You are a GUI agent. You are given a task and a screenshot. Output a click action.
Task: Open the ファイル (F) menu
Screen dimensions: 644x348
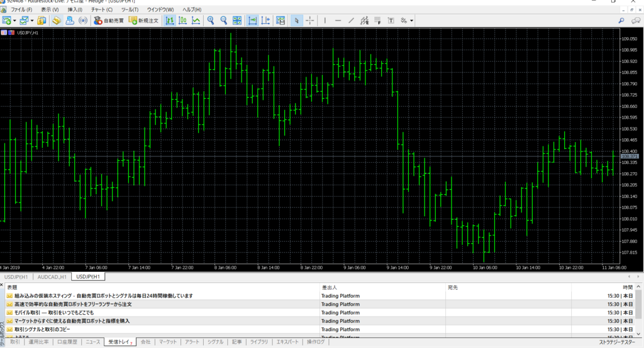point(21,9)
